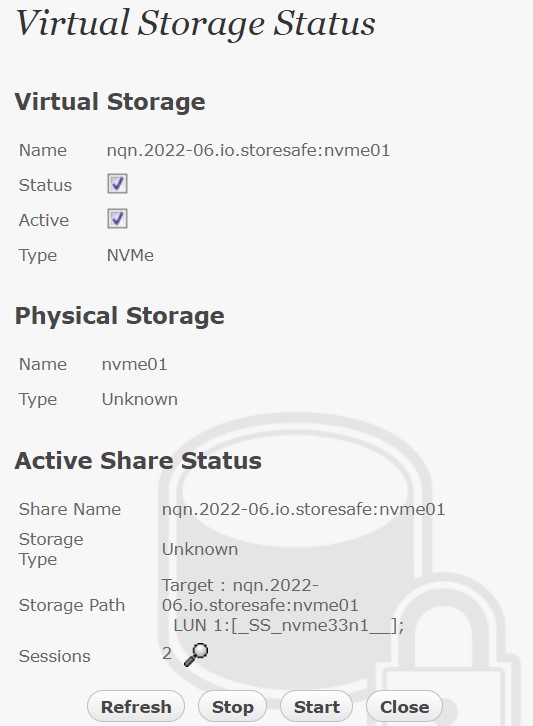Click the Share Name value text
The width and height of the screenshot is (533, 726).
(x=303, y=509)
